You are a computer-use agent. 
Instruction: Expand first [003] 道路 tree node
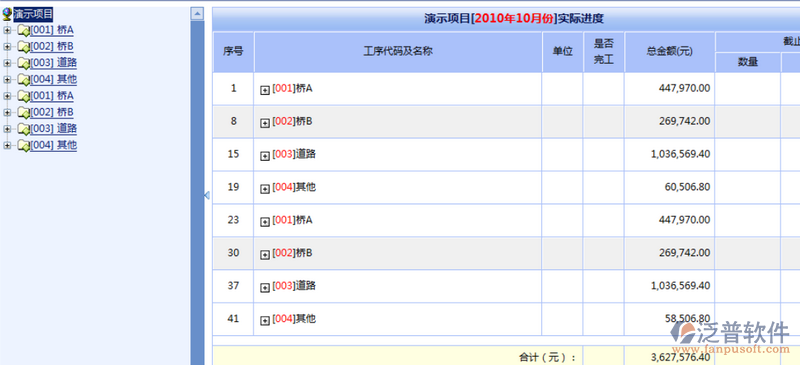(x=7, y=63)
